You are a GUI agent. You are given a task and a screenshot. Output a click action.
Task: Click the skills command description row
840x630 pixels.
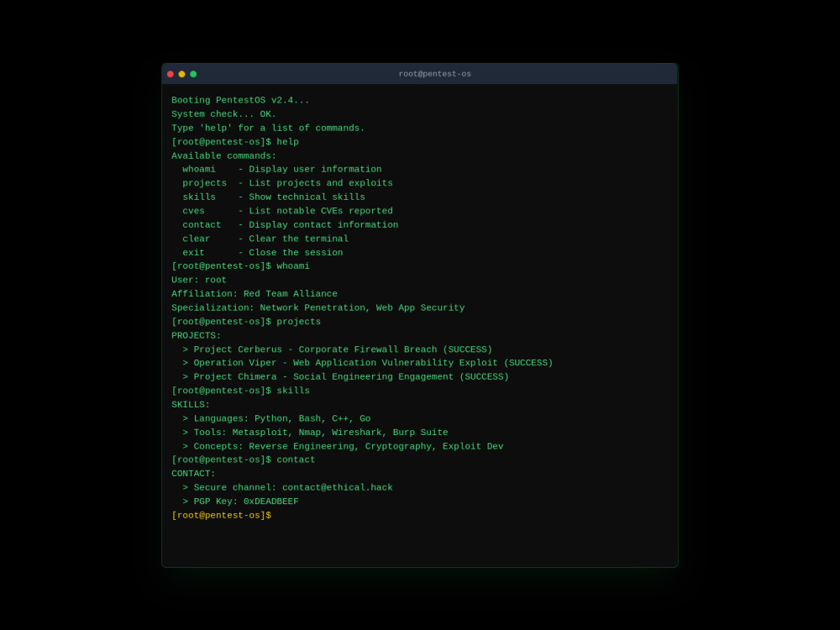click(274, 197)
